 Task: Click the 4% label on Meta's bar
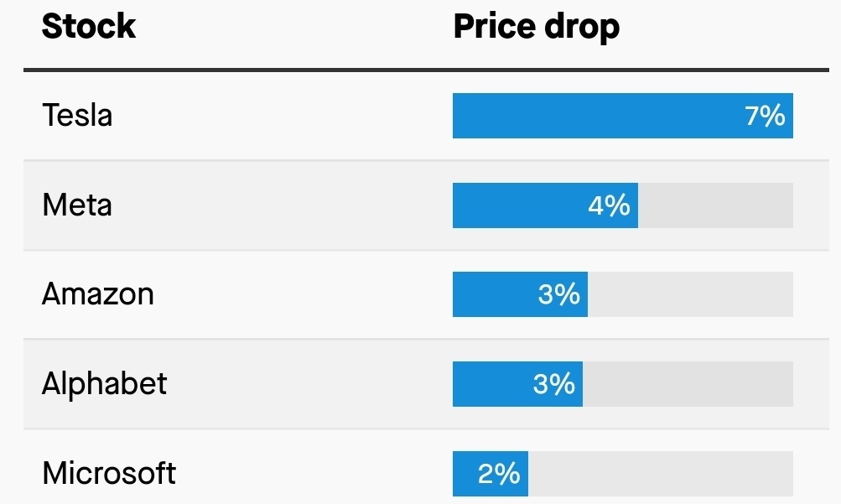click(609, 205)
